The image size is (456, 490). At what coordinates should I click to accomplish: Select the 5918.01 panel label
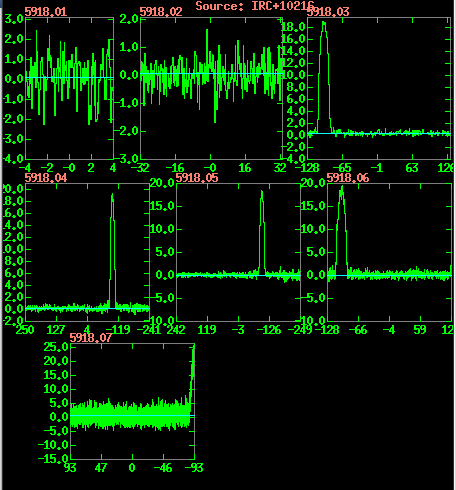(x=46, y=12)
